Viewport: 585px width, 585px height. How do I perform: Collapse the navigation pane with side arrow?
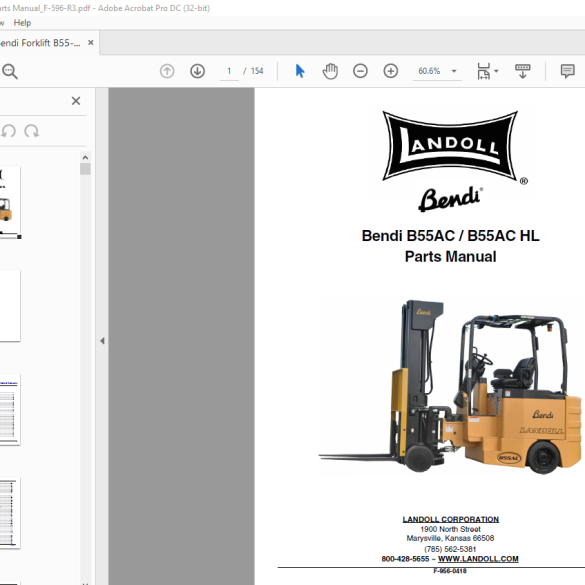[102, 341]
